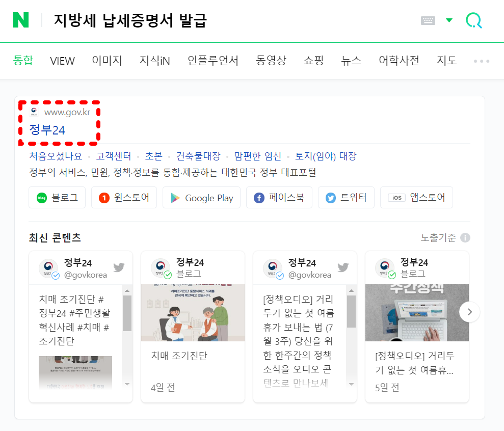Click the www.gov.kr URL link
Viewport: 504px width, 431px height.
(67, 112)
